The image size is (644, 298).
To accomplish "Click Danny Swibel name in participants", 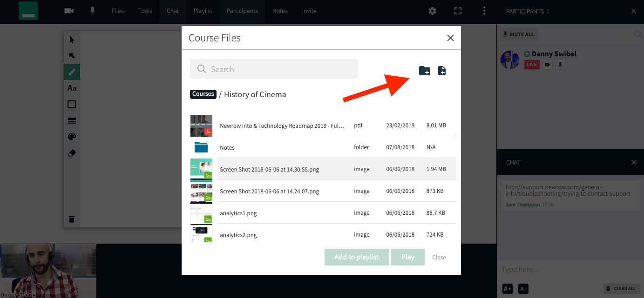I will (554, 54).
